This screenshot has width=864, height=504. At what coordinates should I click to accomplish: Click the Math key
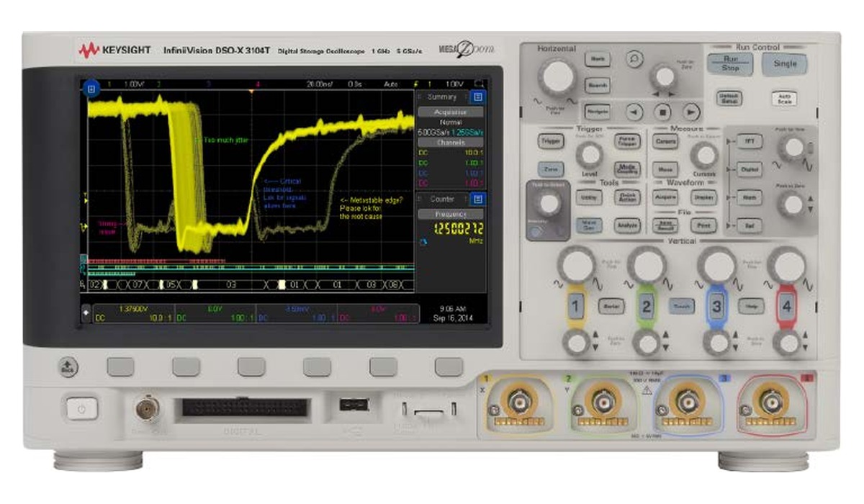[750, 197]
